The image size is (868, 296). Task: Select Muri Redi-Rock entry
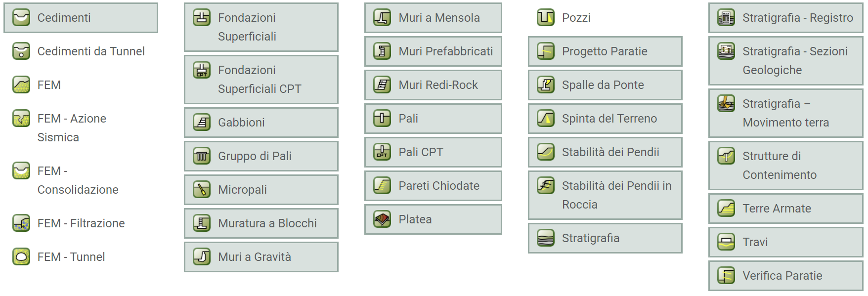pos(433,85)
